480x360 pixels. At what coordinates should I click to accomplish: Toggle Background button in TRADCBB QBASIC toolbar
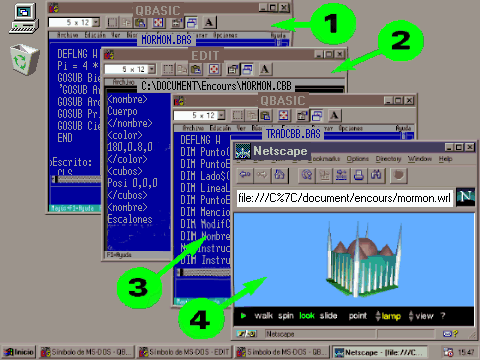[317, 115]
